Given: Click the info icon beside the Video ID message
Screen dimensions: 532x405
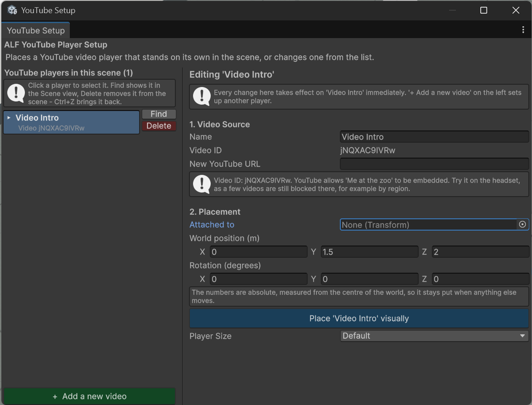Looking at the screenshot, I should [x=202, y=184].
